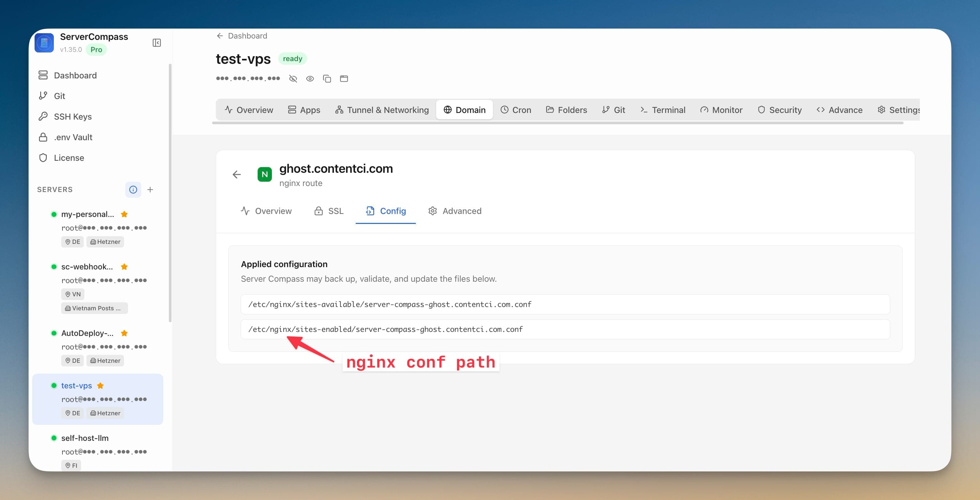The image size is (980, 500).
Task: Toggle favorite star on my-personal server
Action: pos(124,214)
